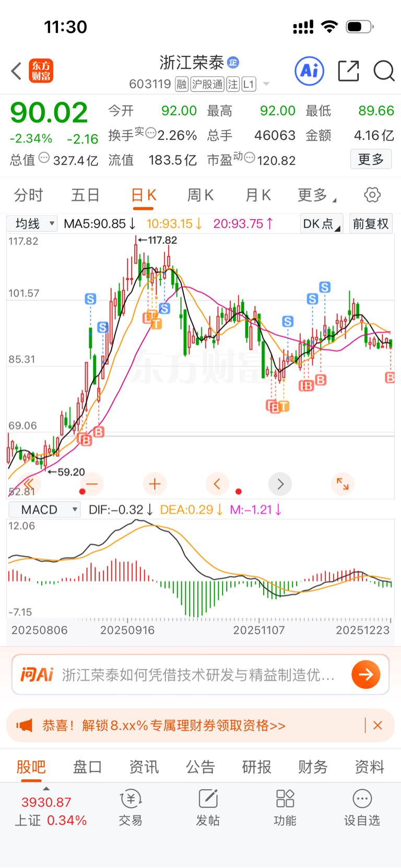The width and height of the screenshot is (401, 868).
Task: Open the 研报 tab
Action: (256, 767)
